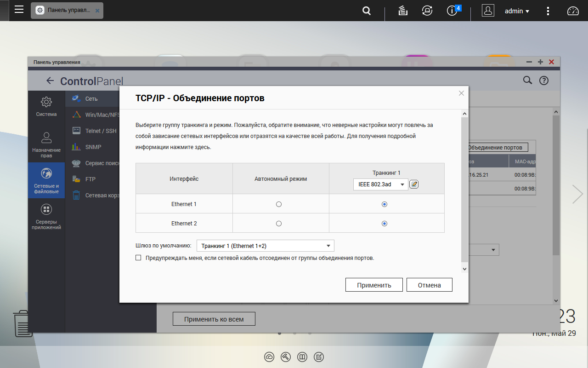Open event notifications info icon
The width and height of the screenshot is (588, 368).
point(452,11)
